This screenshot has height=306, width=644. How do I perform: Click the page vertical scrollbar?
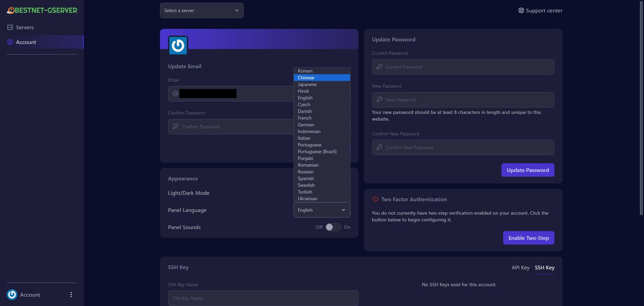click(641, 108)
